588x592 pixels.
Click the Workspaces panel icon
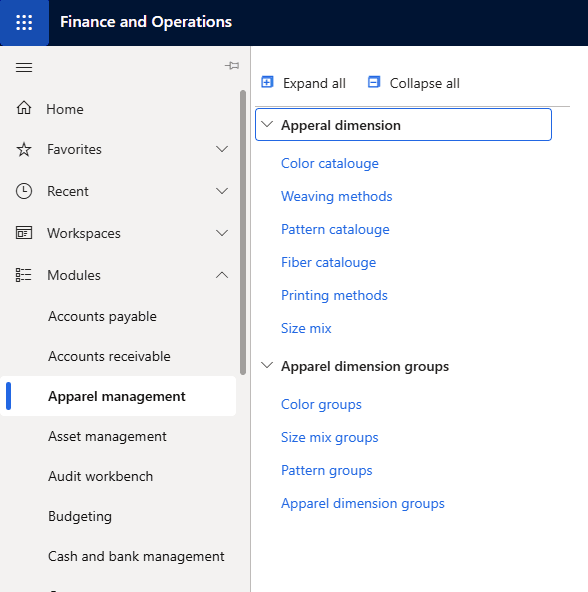[24, 233]
